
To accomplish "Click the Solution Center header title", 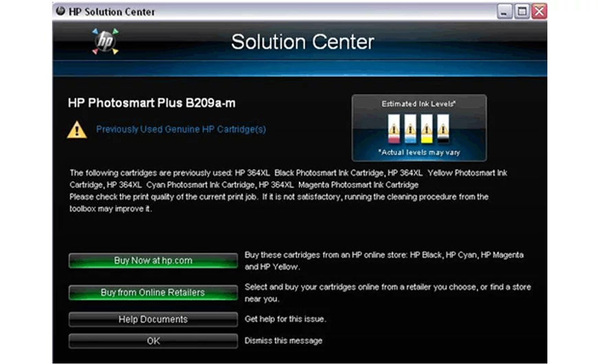I will coord(302,41).
